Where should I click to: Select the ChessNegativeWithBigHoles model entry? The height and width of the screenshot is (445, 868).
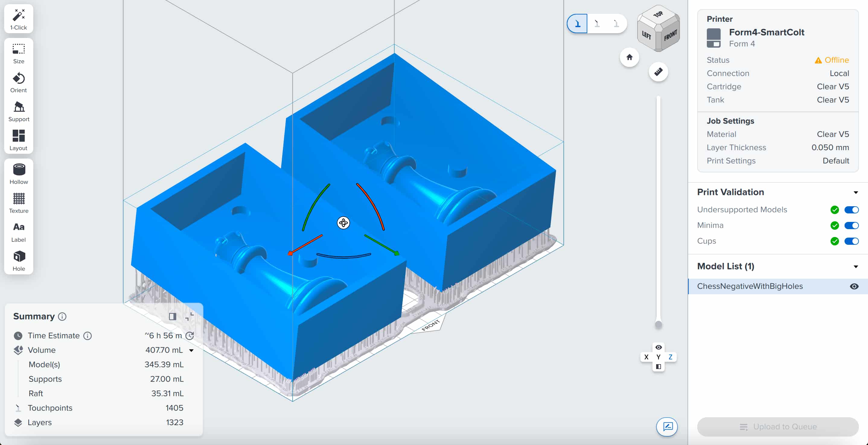[x=750, y=286]
